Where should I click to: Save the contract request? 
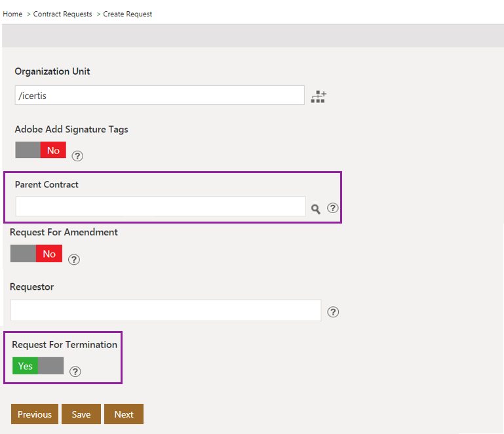pyautogui.click(x=81, y=414)
